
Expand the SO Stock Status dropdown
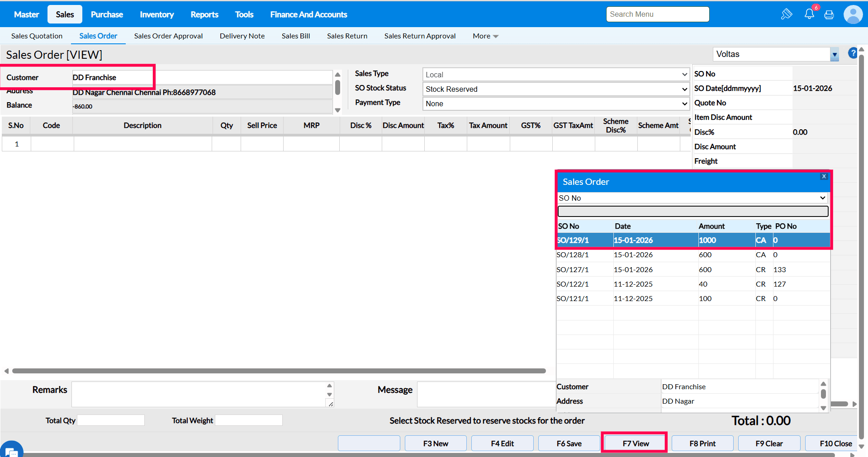click(x=555, y=89)
